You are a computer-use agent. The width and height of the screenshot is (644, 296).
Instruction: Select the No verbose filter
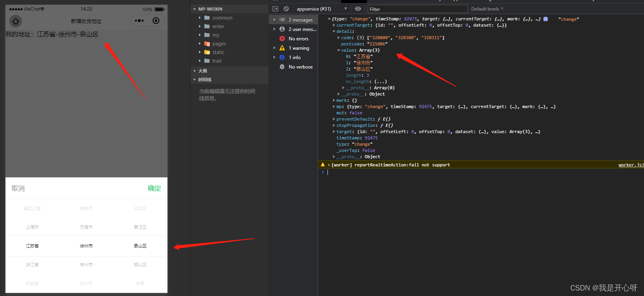[x=300, y=67]
